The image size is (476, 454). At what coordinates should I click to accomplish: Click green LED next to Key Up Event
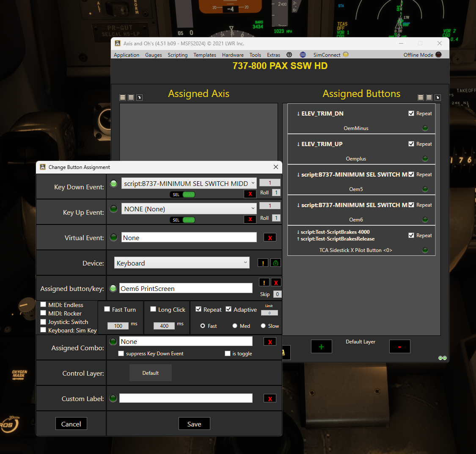113,209
